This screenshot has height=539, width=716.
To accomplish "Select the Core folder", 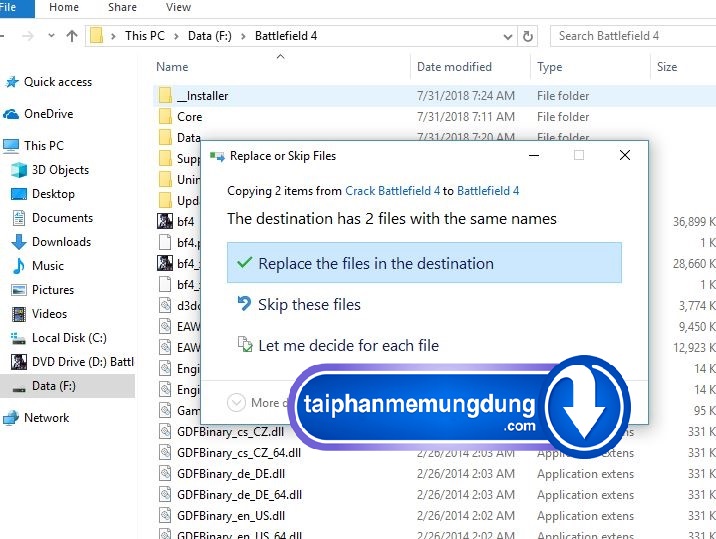I will (190, 117).
